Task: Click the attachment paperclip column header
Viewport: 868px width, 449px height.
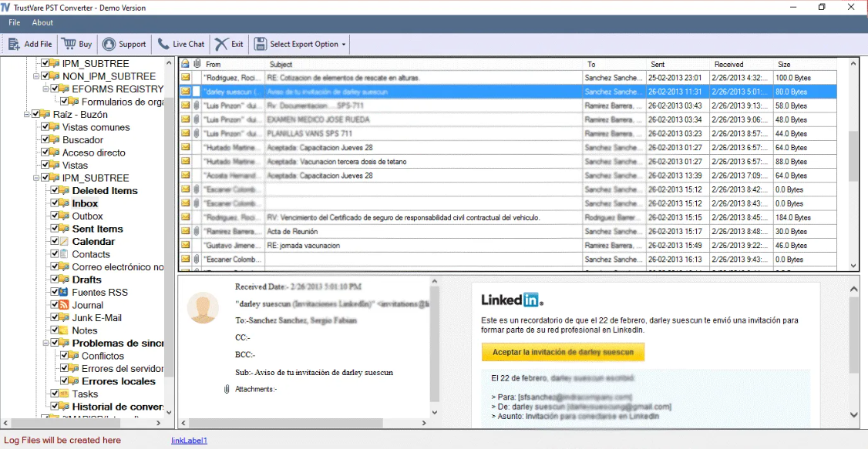Action: click(197, 64)
